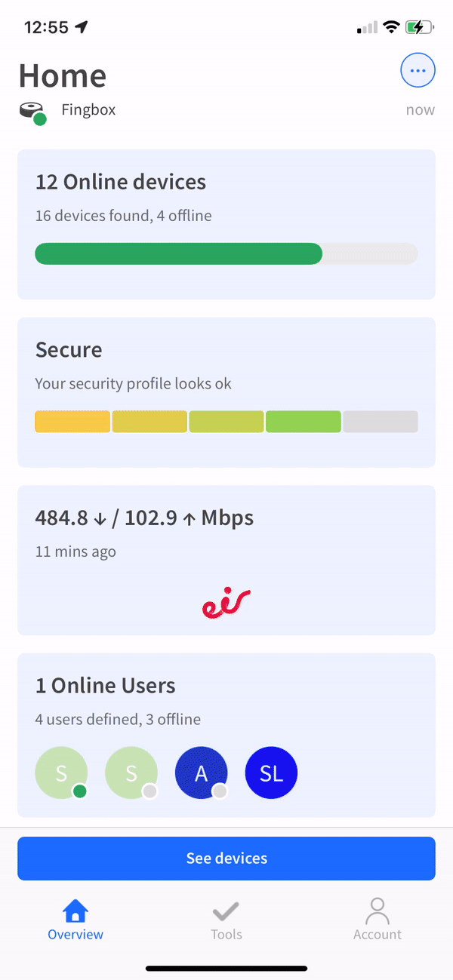Select the second offline S avatar

[x=131, y=773]
